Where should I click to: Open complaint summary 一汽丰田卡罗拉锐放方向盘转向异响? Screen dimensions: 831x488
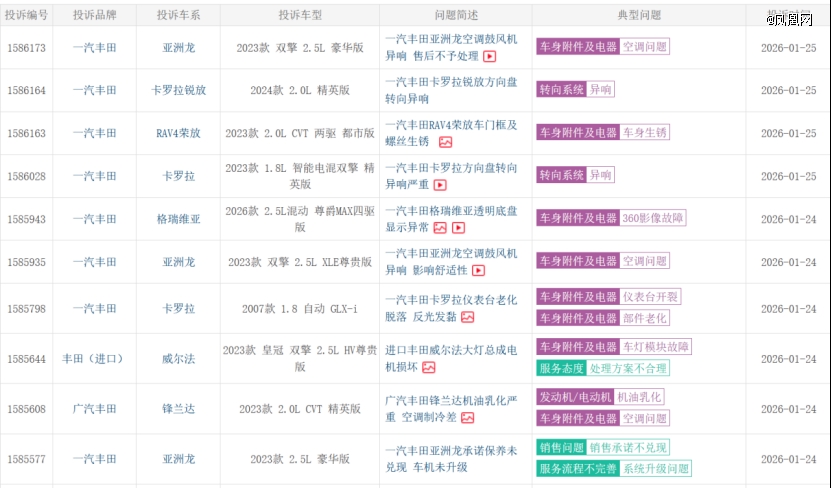click(x=451, y=90)
